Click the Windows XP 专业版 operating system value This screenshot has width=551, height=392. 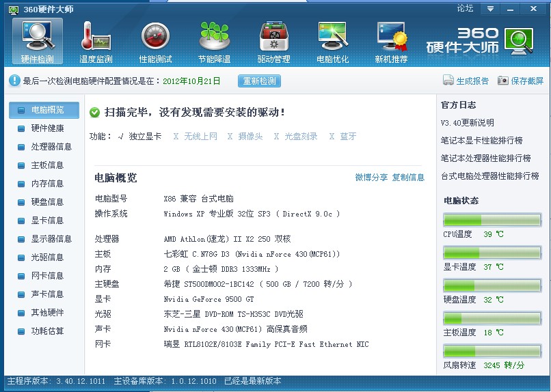click(252, 214)
